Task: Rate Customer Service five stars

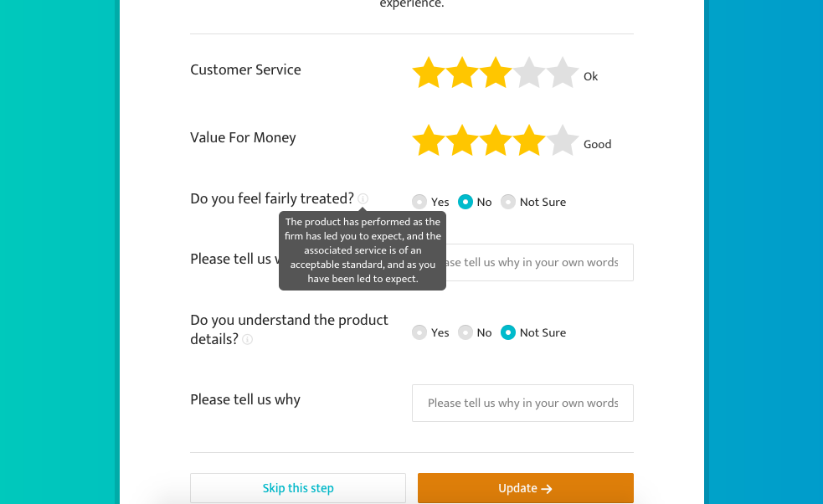Action: [562, 73]
